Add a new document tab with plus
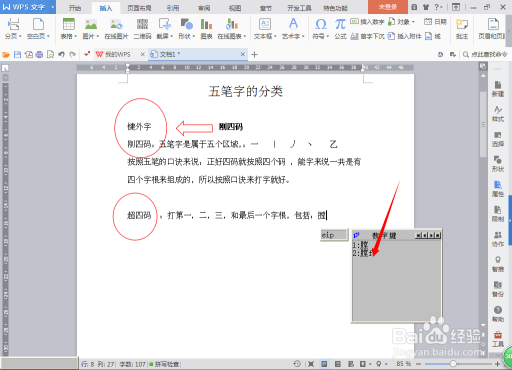The height and width of the screenshot is (370, 512). coord(254,54)
